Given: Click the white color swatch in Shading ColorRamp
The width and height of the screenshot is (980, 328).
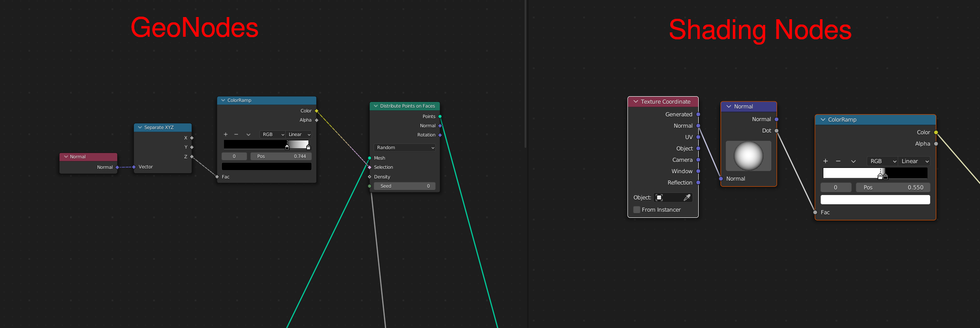Looking at the screenshot, I should [x=875, y=200].
